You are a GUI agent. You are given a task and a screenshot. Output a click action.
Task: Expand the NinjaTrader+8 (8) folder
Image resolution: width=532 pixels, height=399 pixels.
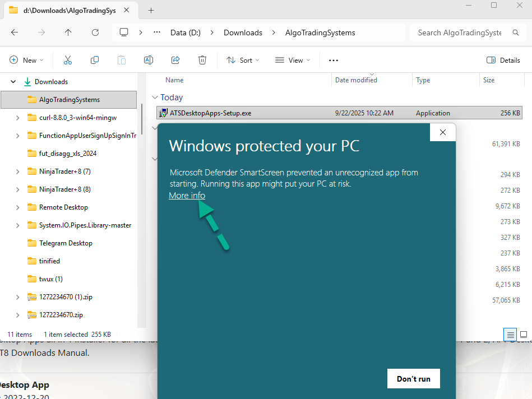tap(17, 189)
